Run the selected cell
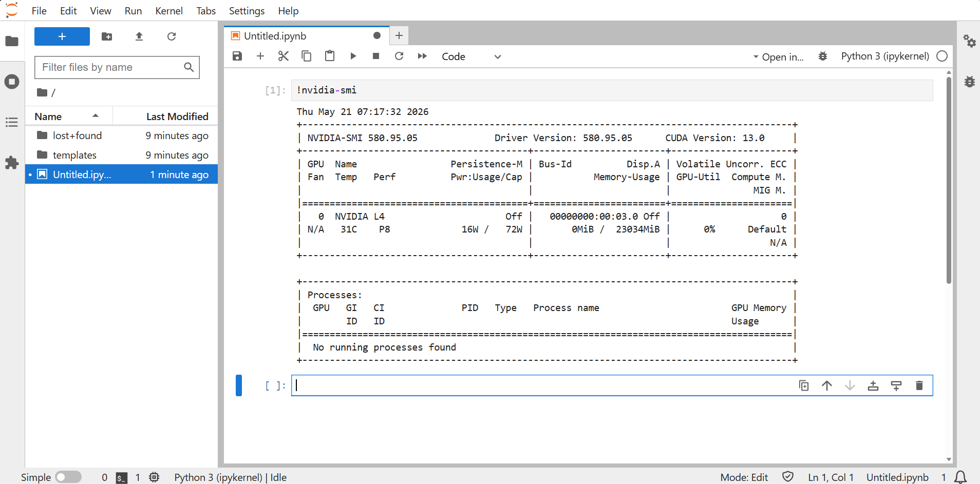This screenshot has height=484, width=980. point(353,56)
